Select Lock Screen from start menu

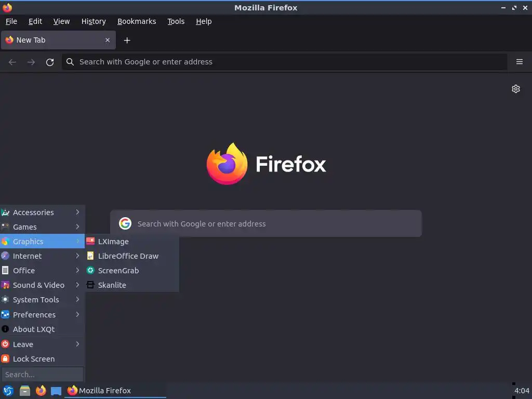(x=42, y=358)
